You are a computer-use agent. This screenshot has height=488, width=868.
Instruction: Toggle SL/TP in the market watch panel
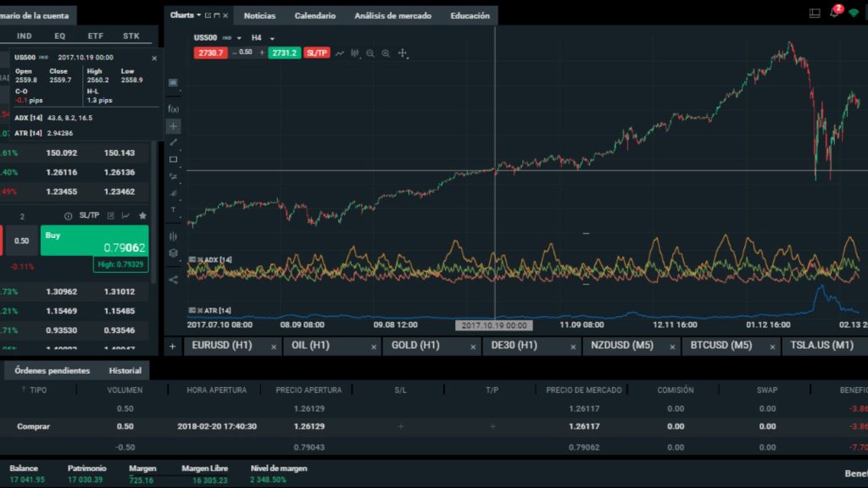[x=89, y=216]
